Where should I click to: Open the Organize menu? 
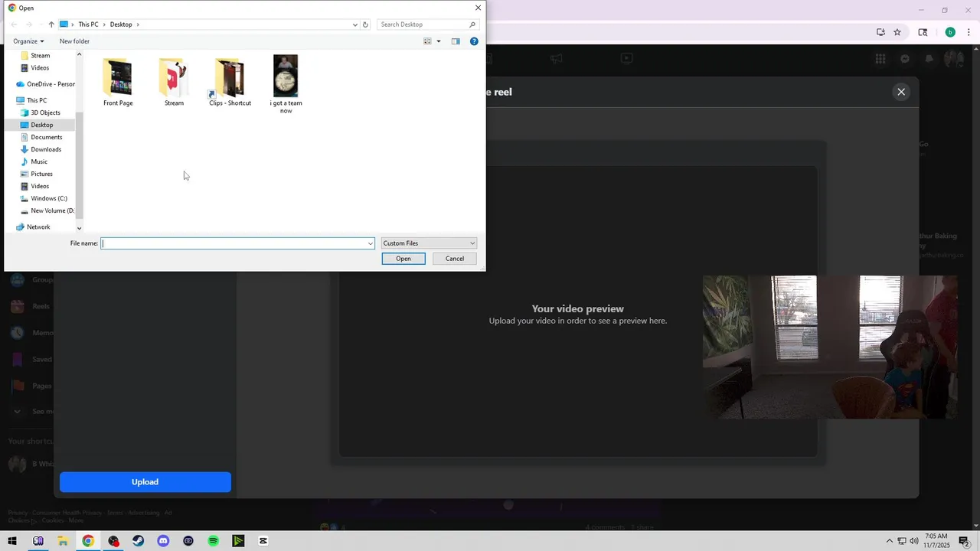28,41
